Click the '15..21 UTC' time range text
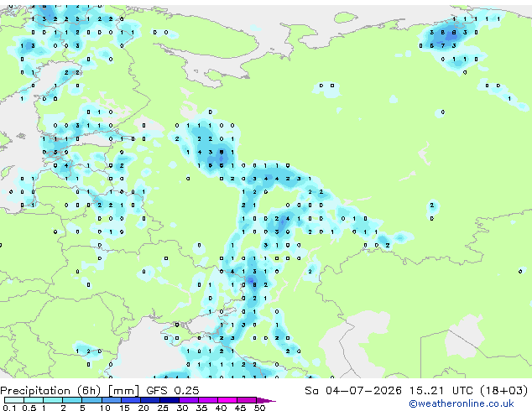 pyautogui.click(x=441, y=391)
